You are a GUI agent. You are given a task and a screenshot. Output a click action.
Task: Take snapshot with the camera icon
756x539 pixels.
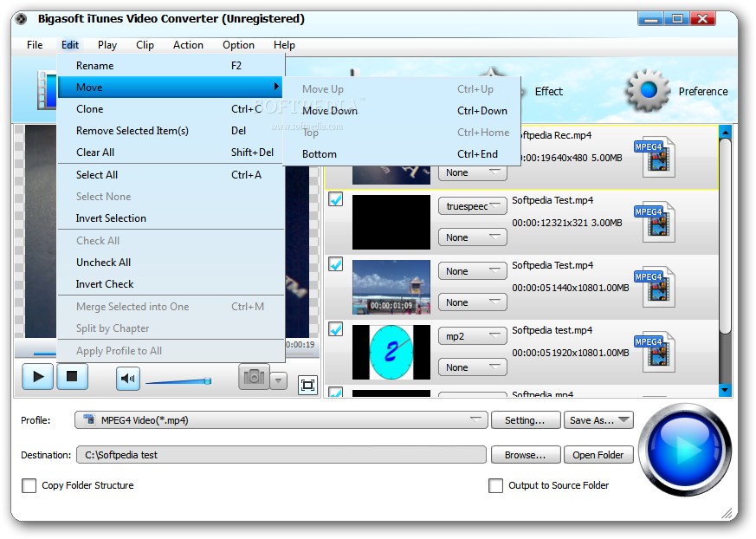(x=254, y=377)
